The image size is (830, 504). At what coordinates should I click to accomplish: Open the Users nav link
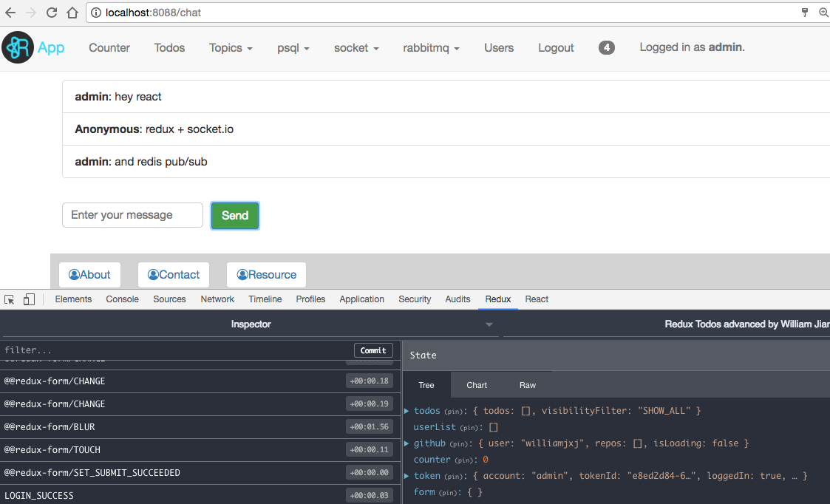[x=499, y=47]
